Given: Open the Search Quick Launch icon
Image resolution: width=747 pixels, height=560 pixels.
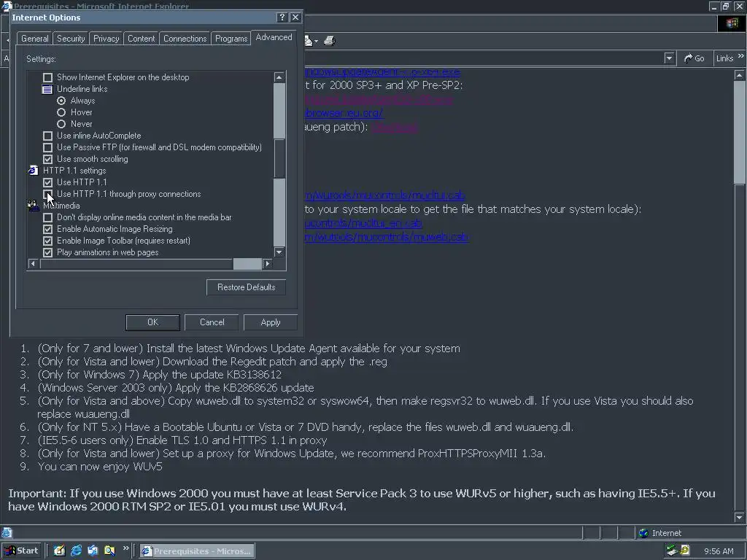Looking at the screenshot, I should (x=109, y=551).
